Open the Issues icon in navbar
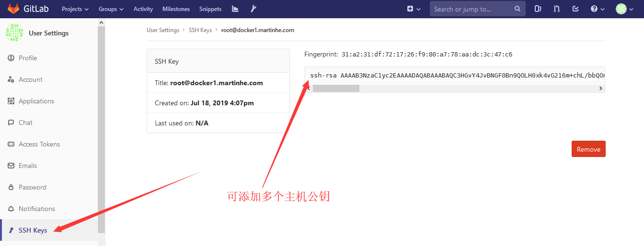644x246 pixels. click(x=538, y=9)
